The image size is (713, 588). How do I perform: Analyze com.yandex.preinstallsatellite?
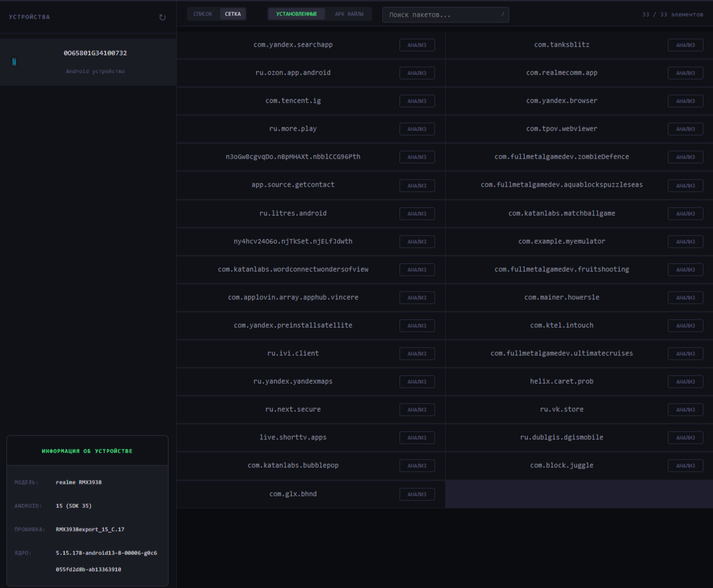tap(417, 325)
